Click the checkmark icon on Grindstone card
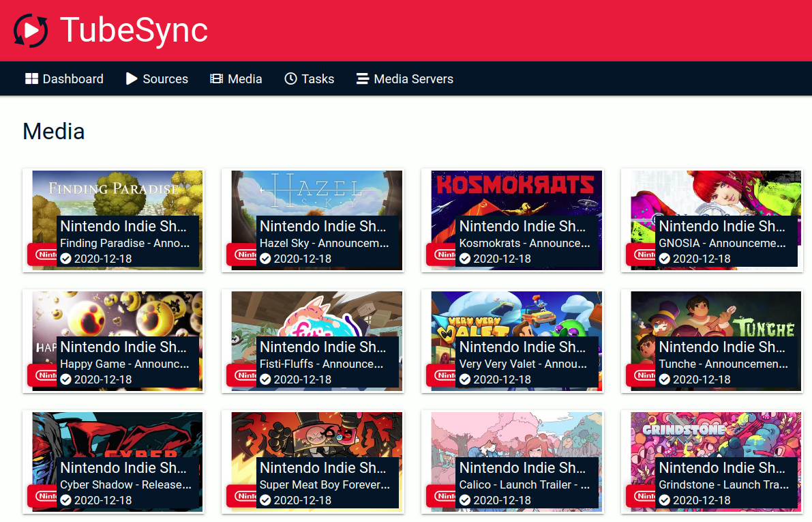 (x=665, y=500)
